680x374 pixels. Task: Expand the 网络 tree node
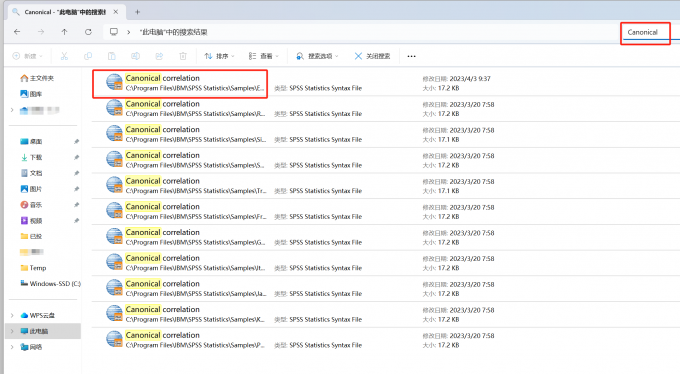pyautogui.click(x=12, y=347)
